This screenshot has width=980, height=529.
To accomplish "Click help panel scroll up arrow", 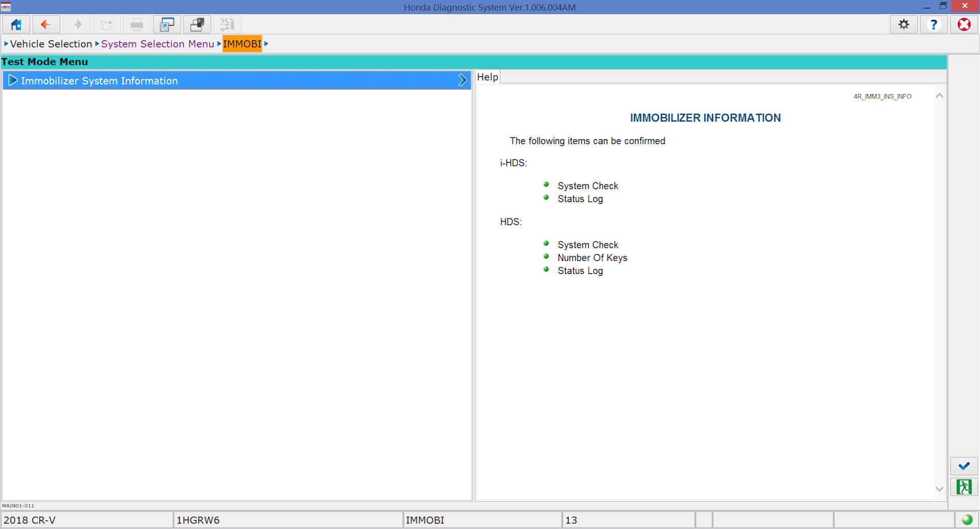I will [x=939, y=96].
